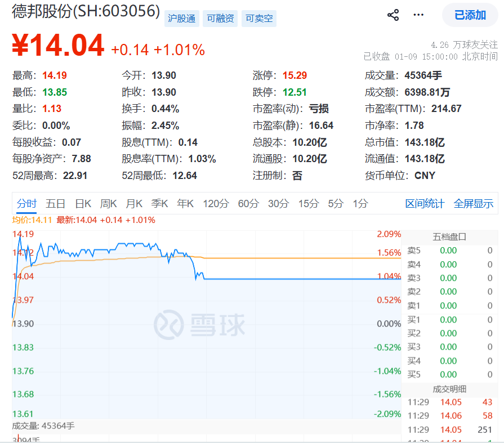
Task: Click the 振幅 value 2.45%
Action: point(165,126)
